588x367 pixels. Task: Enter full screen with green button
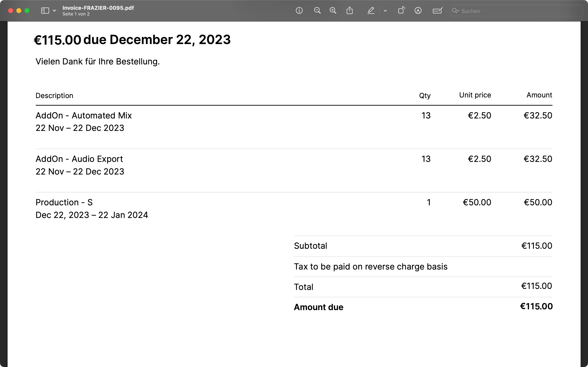[27, 11]
